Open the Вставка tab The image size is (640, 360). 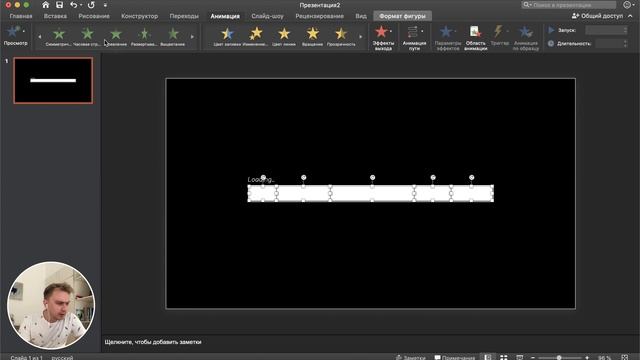point(55,16)
